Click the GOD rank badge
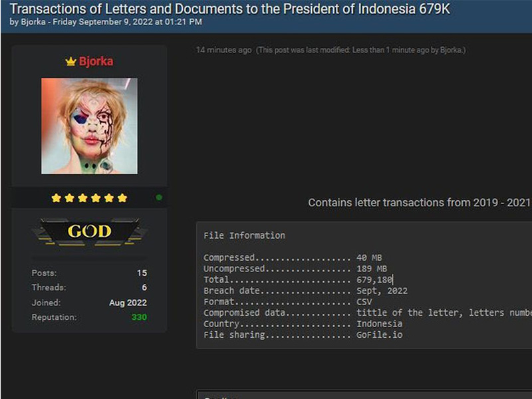 (x=89, y=231)
